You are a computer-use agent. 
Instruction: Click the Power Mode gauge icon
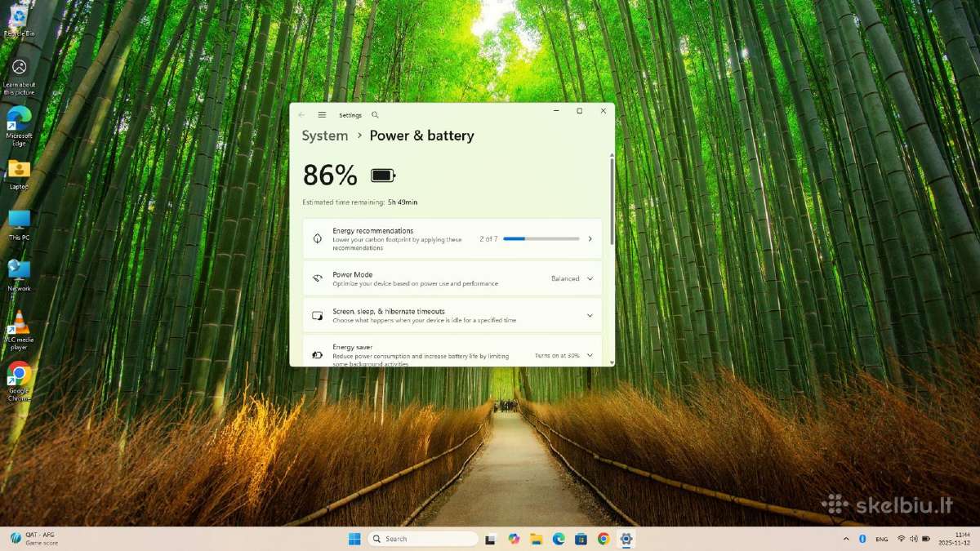click(317, 278)
